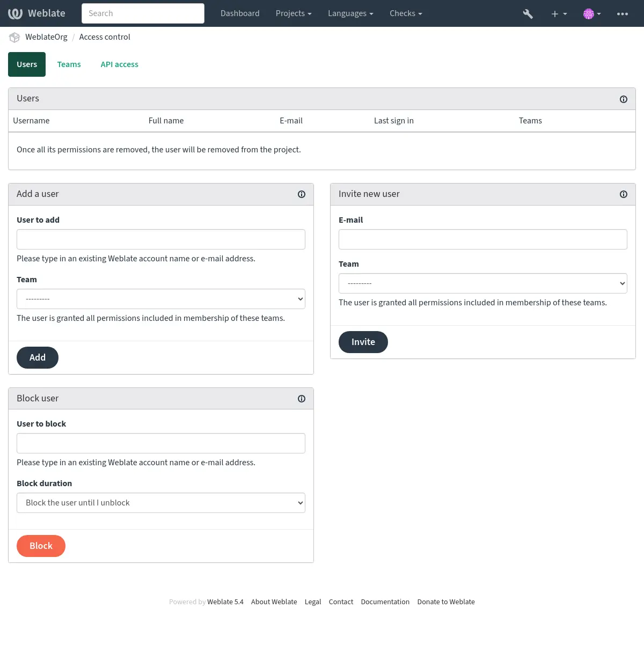Viewport: 644px width, 667px height.
Task: Click the Teams column header in Users table
Action: coord(530,121)
